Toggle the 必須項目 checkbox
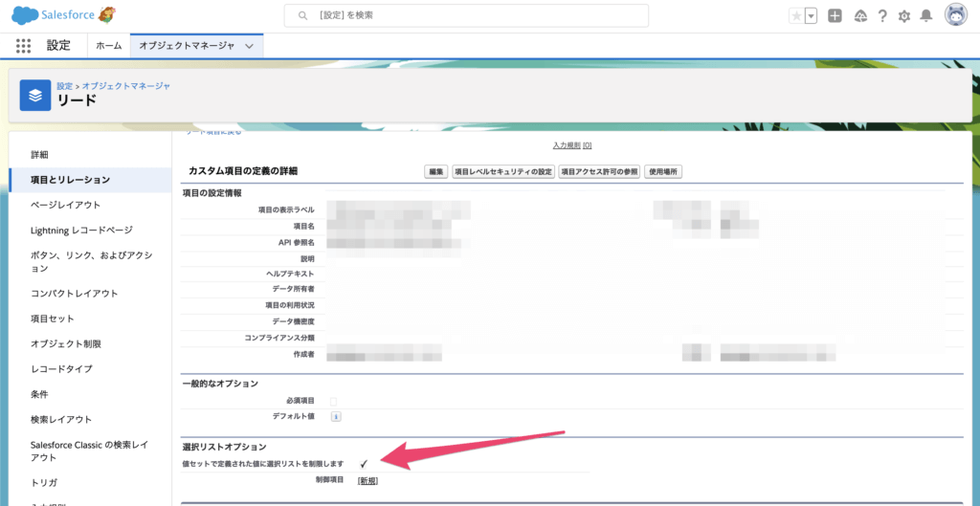 (x=333, y=401)
